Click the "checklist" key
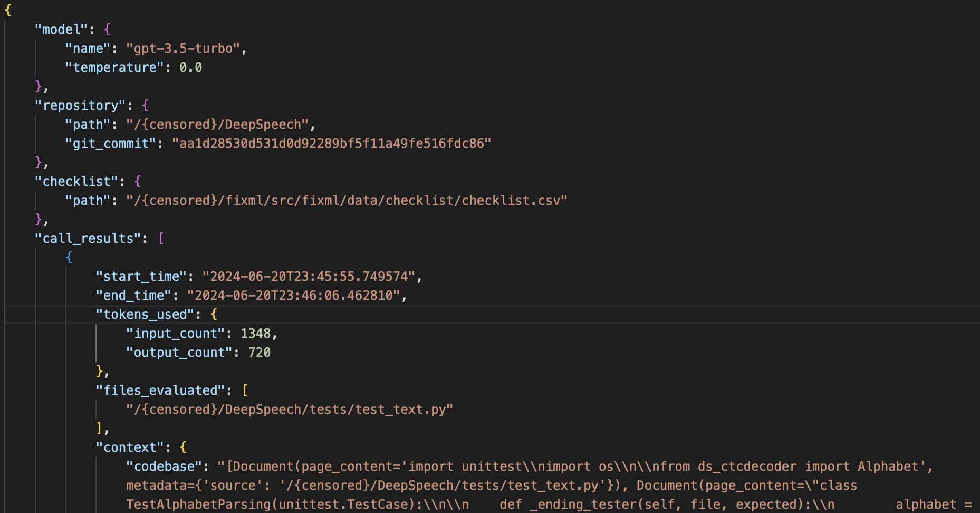This screenshot has width=980, height=513. 76,182
